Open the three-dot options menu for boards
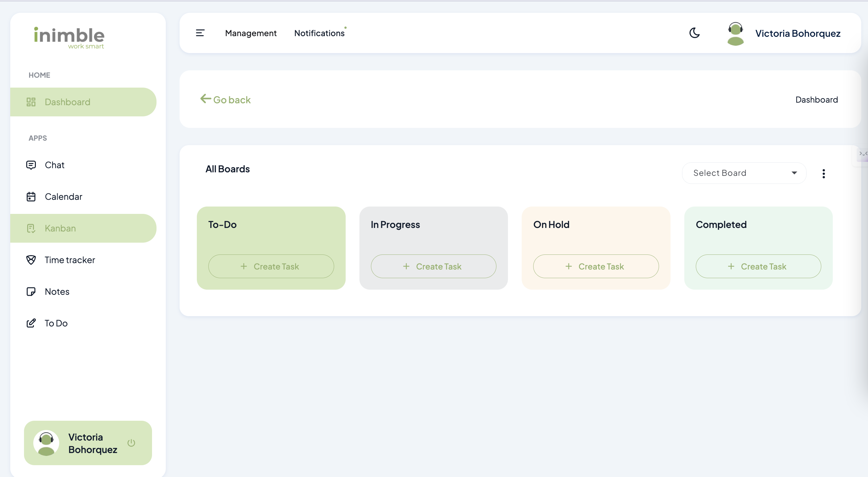This screenshot has width=868, height=477. [x=824, y=174]
